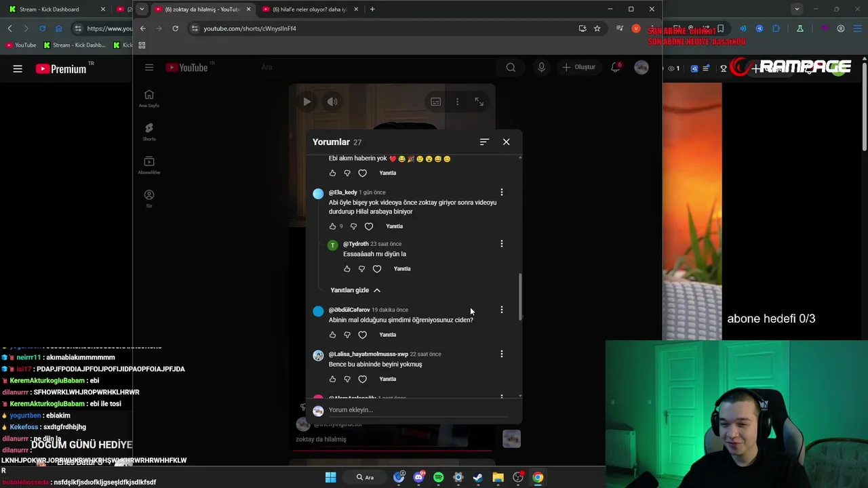Reply to @Lalisa_hayatımolmusss-xwp with Yanıtla

click(388, 379)
